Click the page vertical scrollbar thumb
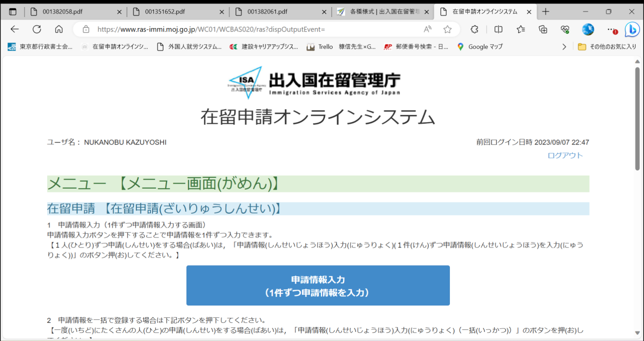This screenshot has width=644, height=341. [x=637, y=118]
